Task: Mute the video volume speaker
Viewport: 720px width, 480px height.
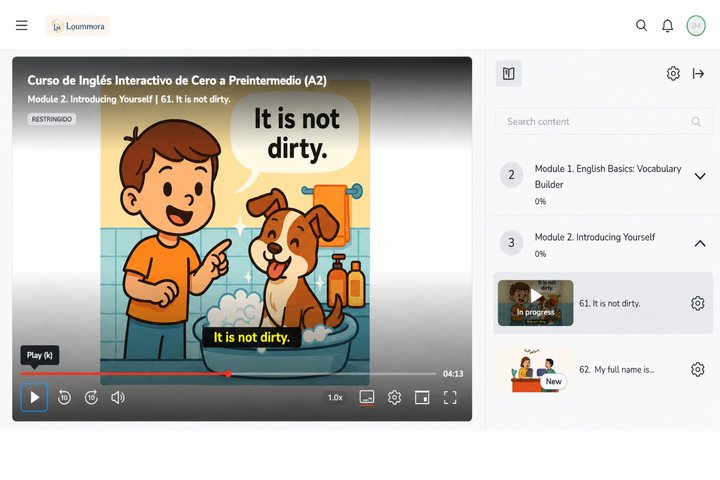Action: [x=118, y=397]
